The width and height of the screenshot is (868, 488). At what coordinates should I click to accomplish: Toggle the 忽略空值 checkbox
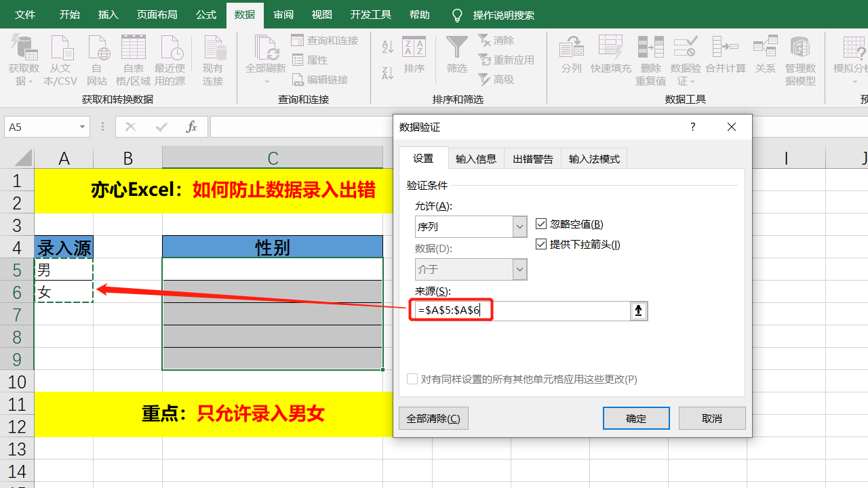tap(541, 224)
